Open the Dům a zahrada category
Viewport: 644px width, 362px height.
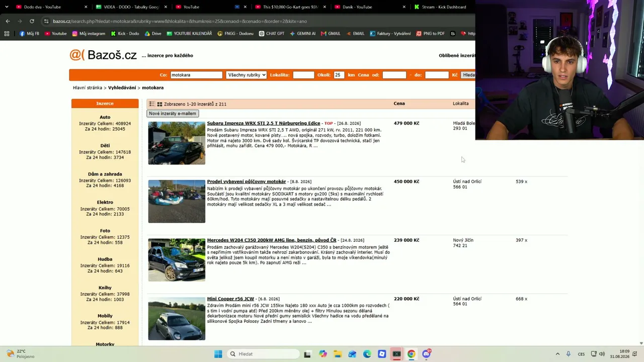point(105,174)
